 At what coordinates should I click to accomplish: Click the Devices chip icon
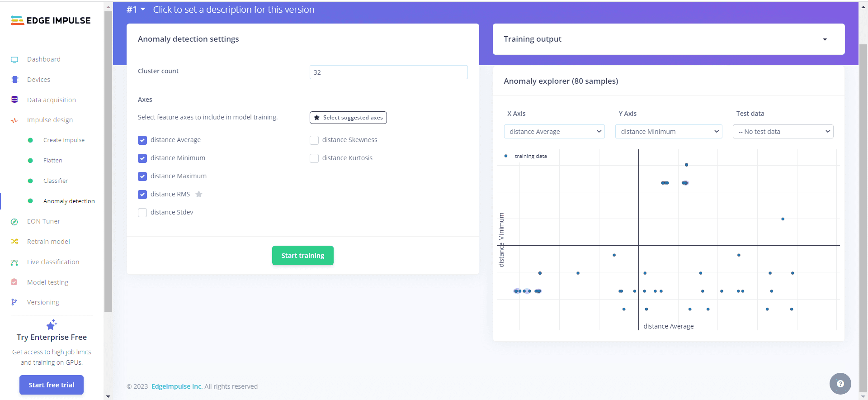point(14,80)
